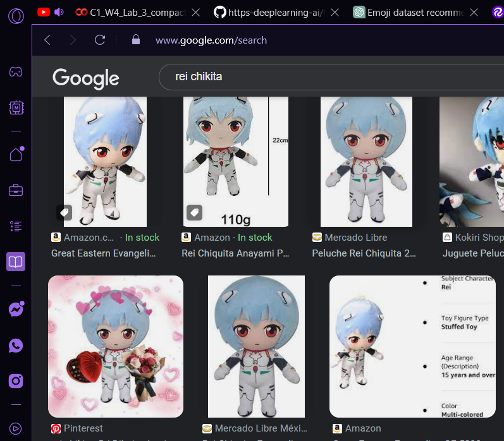Close the https-deeplearning-ai GitHub tab
This screenshot has height=441, width=504.
tap(335, 12)
